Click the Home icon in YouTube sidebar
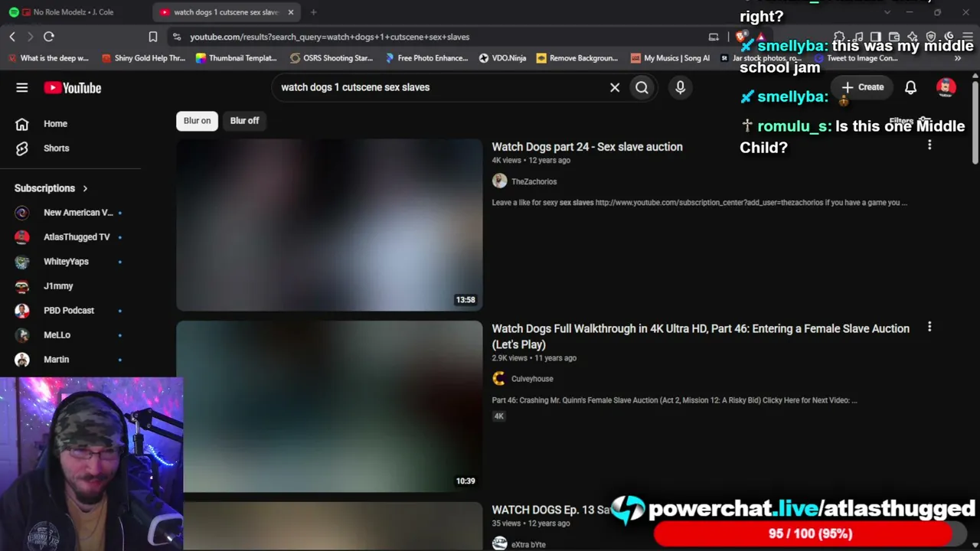The width and height of the screenshot is (980, 551). pyautogui.click(x=22, y=124)
